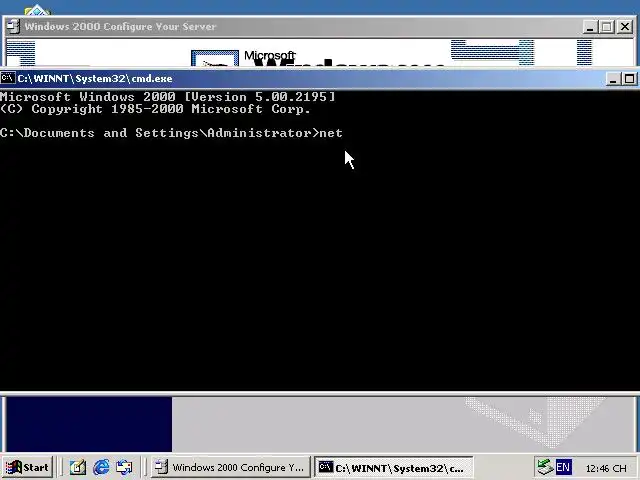640x480 pixels.
Task: Minimize the cmd.exe window
Action: pos(613,79)
